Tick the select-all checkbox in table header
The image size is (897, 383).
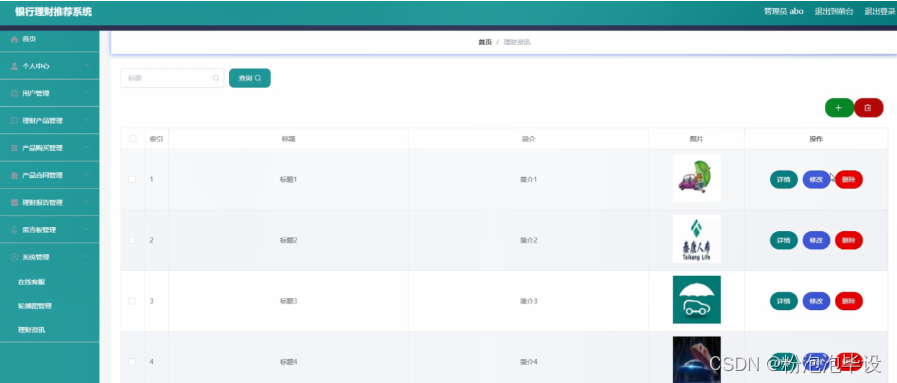point(133,138)
